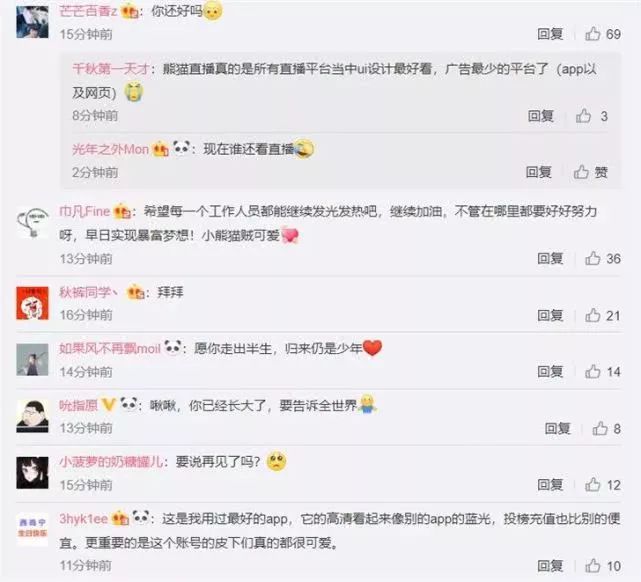Viewport: 641px width, 582px height.
Task: Click the panda badge beside 3hyk1ee
Action: 141,518
